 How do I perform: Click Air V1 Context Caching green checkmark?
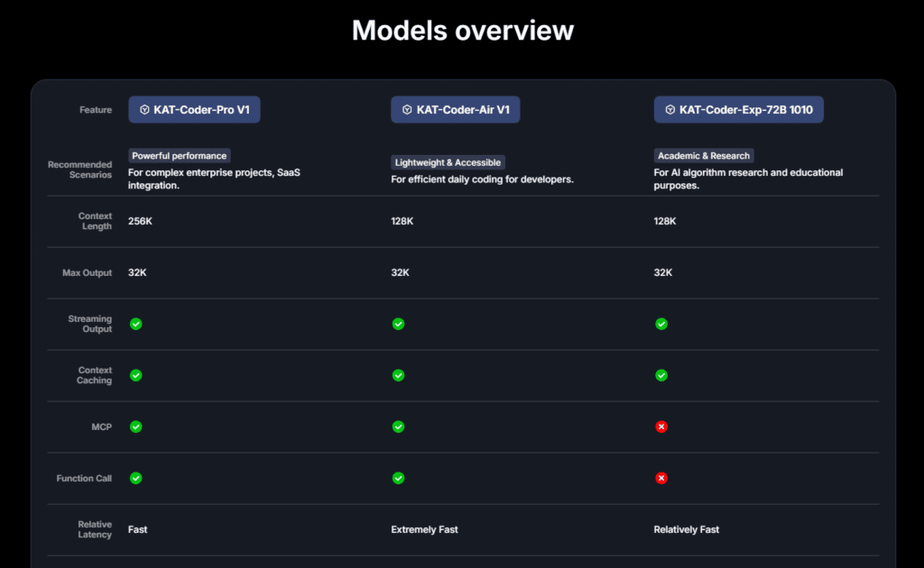[398, 375]
